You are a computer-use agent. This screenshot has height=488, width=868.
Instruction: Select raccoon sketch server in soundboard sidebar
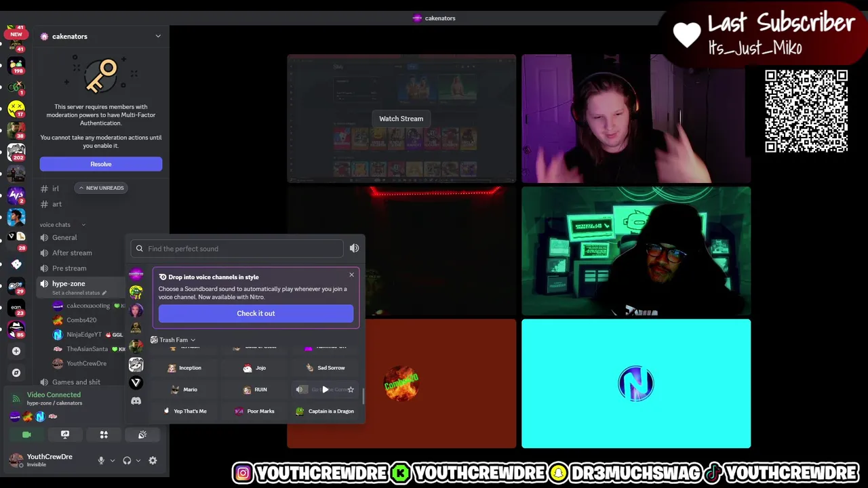tap(136, 365)
